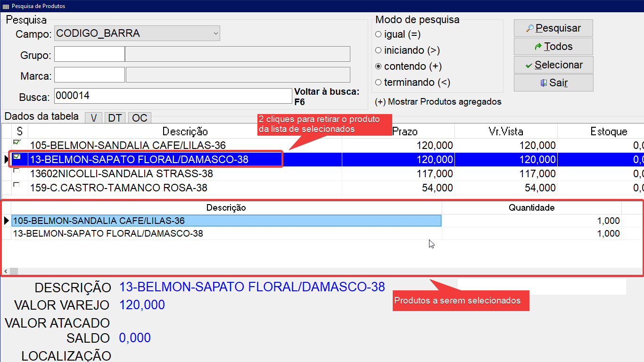Click the green arrow Todos icon
The height and width of the screenshot is (362, 644).
point(538,47)
